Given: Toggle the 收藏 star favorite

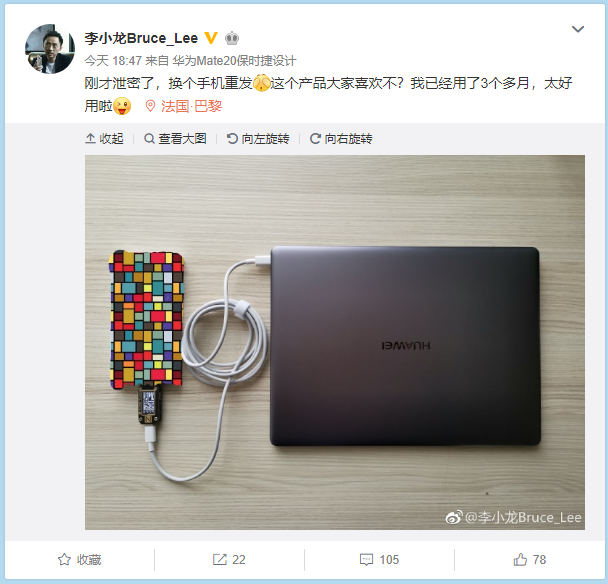Looking at the screenshot, I should pyautogui.click(x=79, y=560).
